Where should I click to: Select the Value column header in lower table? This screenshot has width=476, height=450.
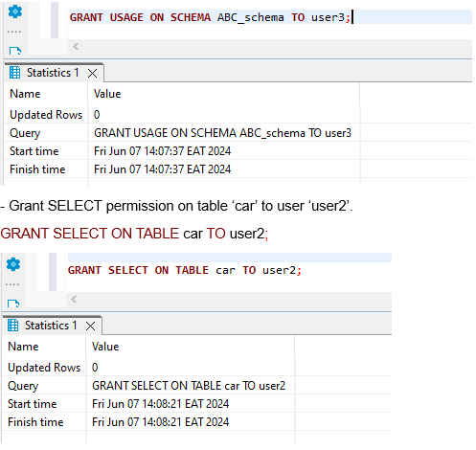(105, 347)
